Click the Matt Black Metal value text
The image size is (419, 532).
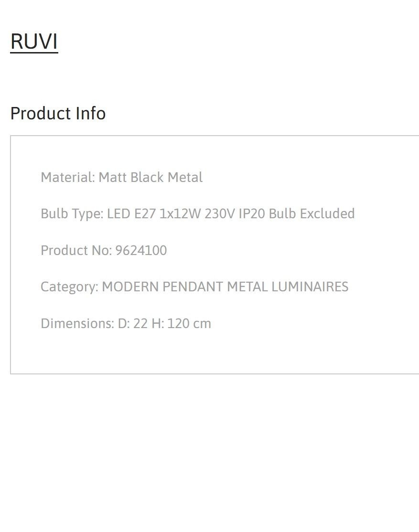click(x=150, y=178)
